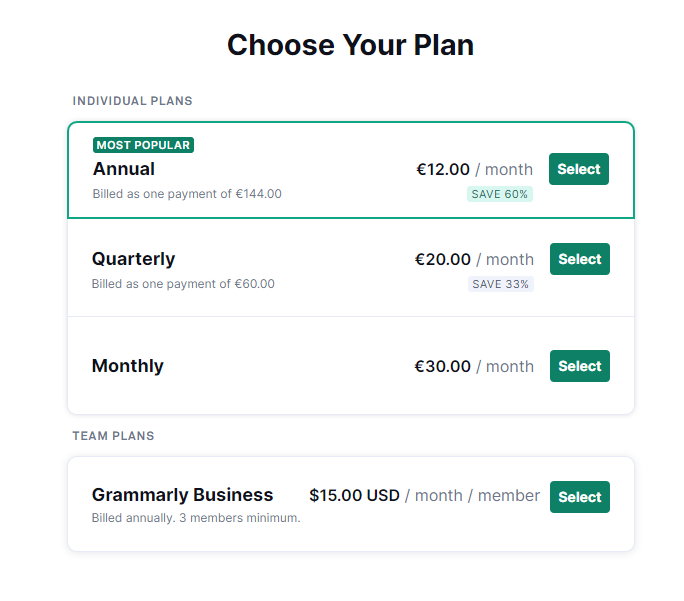Click the €12.00 / month price
Screen dimensions: 684x601
coord(474,169)
